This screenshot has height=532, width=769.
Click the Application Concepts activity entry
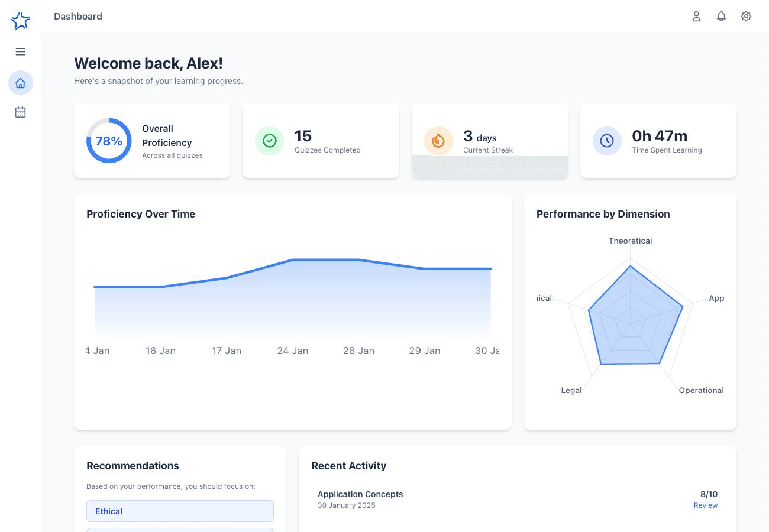(360, 494)
